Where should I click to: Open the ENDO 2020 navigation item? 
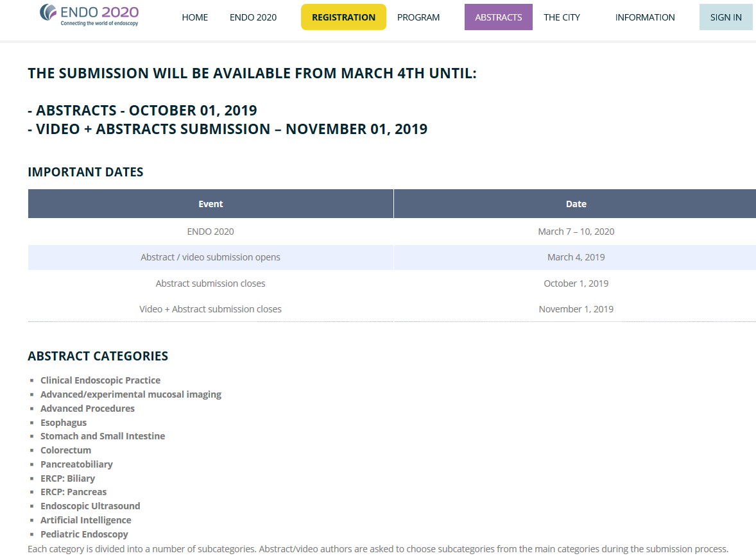click(253, 17)
